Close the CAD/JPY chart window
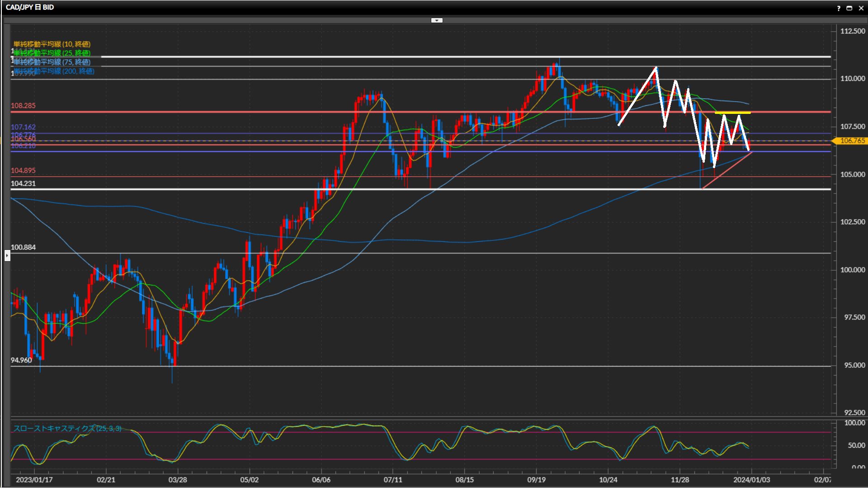This screenshot has width=868, height=488. pyautogui.click(x=861, y=8)
